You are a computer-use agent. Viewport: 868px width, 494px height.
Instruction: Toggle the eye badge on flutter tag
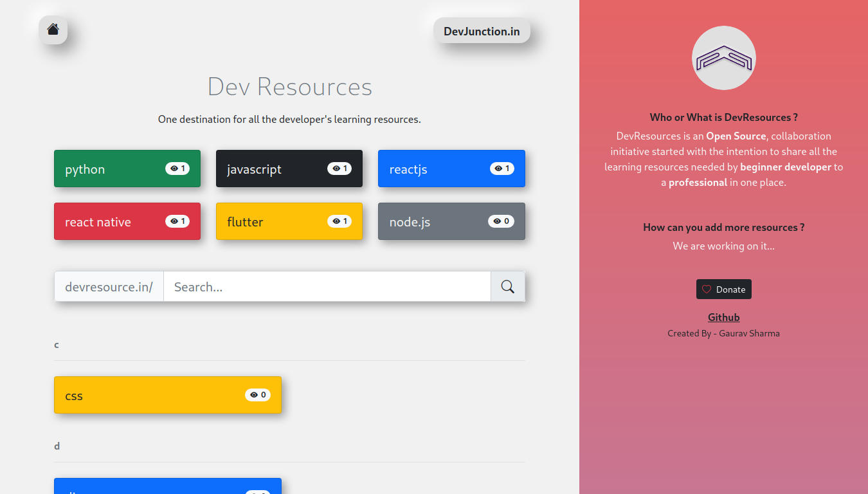point(339,221)
